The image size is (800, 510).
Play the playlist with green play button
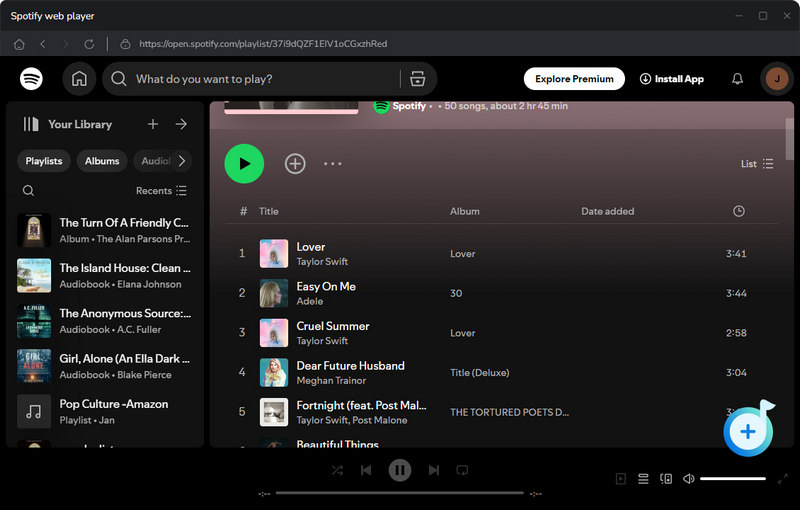click(x=244, y=164)
